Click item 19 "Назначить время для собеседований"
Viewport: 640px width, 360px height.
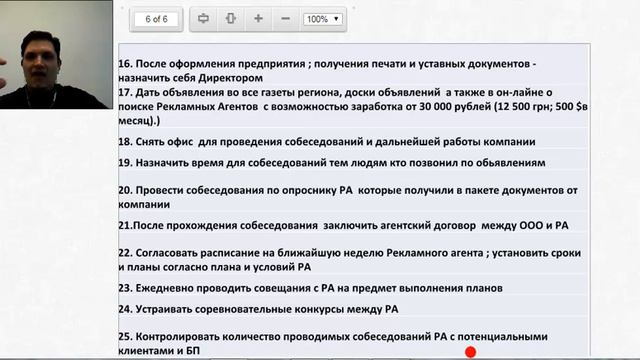pos(332,163)
